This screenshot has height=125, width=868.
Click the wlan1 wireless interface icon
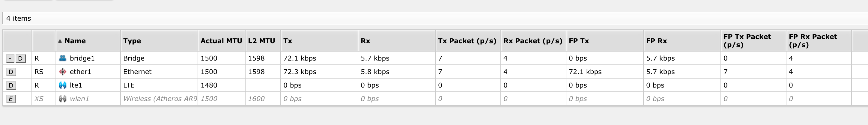pos(62,99)
